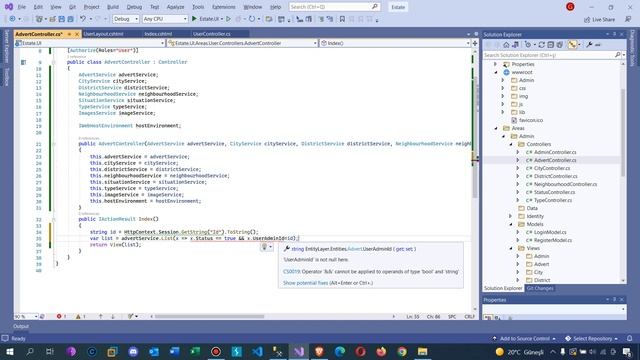Open the Debug configuration dropdown
The width and height of the screenshot is (640, 360).
[x=126, y=19]
